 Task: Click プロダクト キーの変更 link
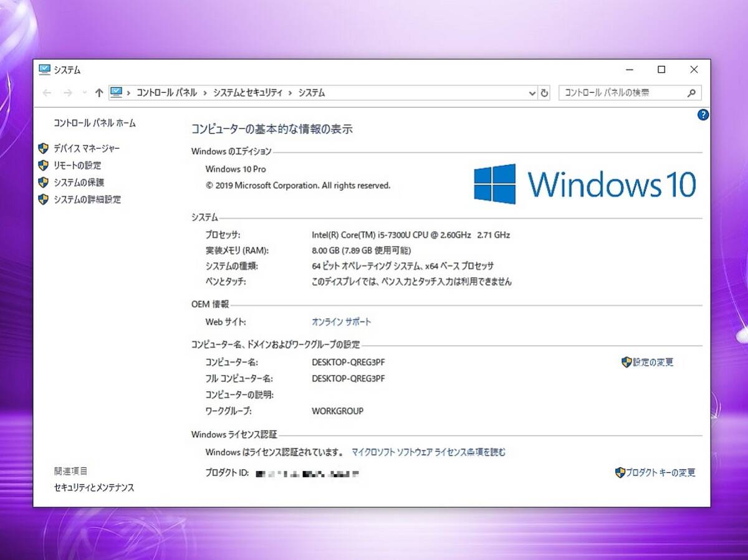point(661,473)
